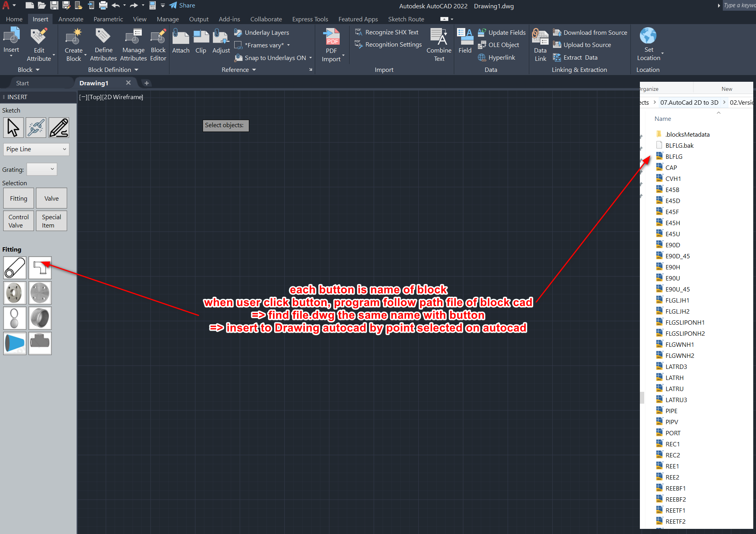Click the Name column header in Explorer
756x534 pixels.
click(x=662, y=118)
